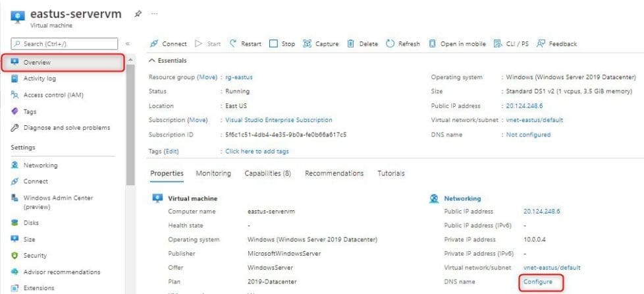This screenshot has width=644, height=294.
Task: Click the Feedback person icon
Action: [x=541, y=44]
